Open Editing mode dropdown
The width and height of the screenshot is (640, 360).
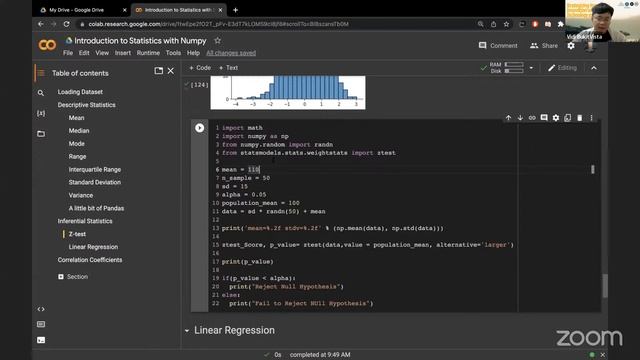[x=562, y=68]
